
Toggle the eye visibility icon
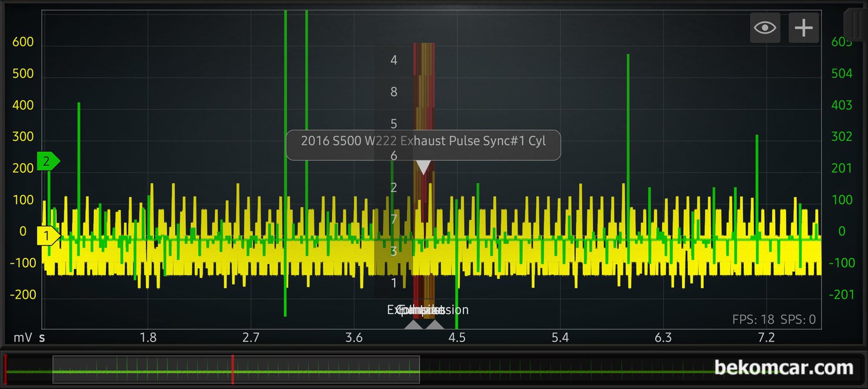click(x=765, y=28)
